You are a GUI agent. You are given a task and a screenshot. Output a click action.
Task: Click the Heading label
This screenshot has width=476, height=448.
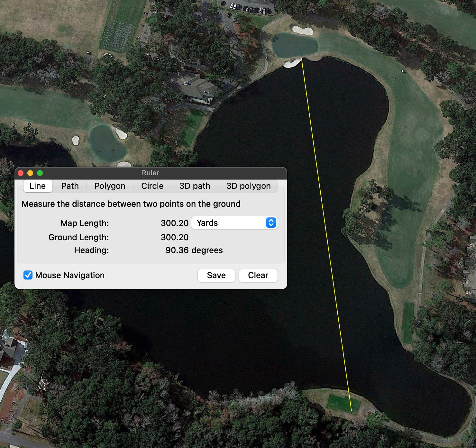point(91,250)
